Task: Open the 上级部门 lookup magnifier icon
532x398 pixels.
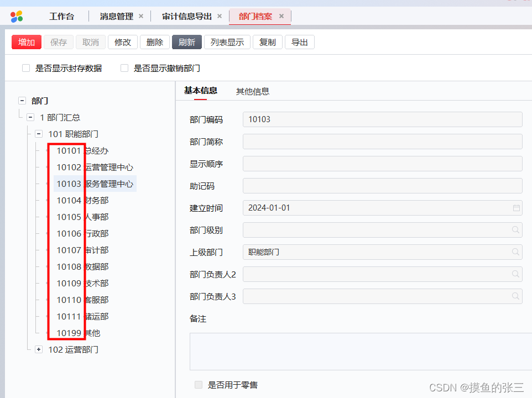Action: [x=515, y=252]
